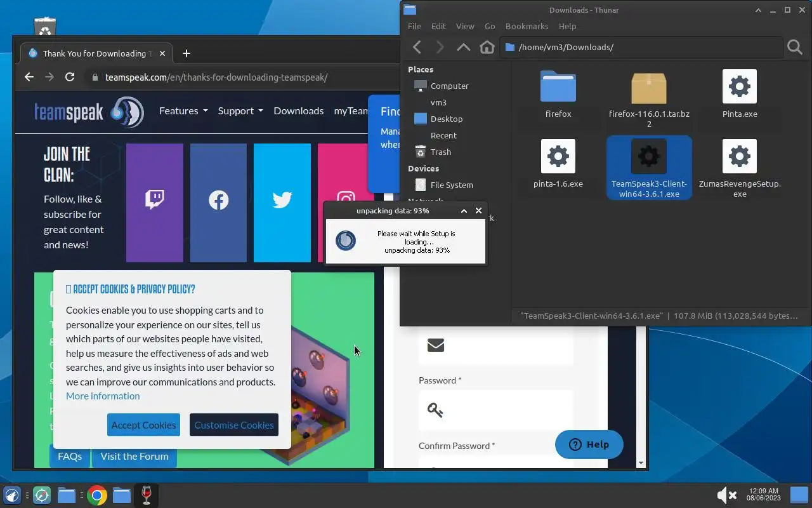Select File System under Devices
Image resolution: width=812 pixels, height=508 pixels.
(x=451, y=185)
